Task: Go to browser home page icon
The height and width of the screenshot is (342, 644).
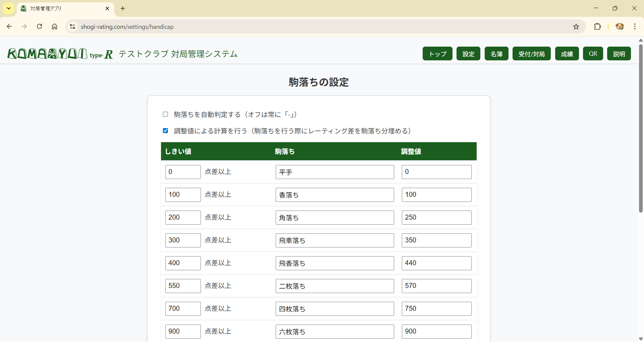Action: [x=54, y=26]
